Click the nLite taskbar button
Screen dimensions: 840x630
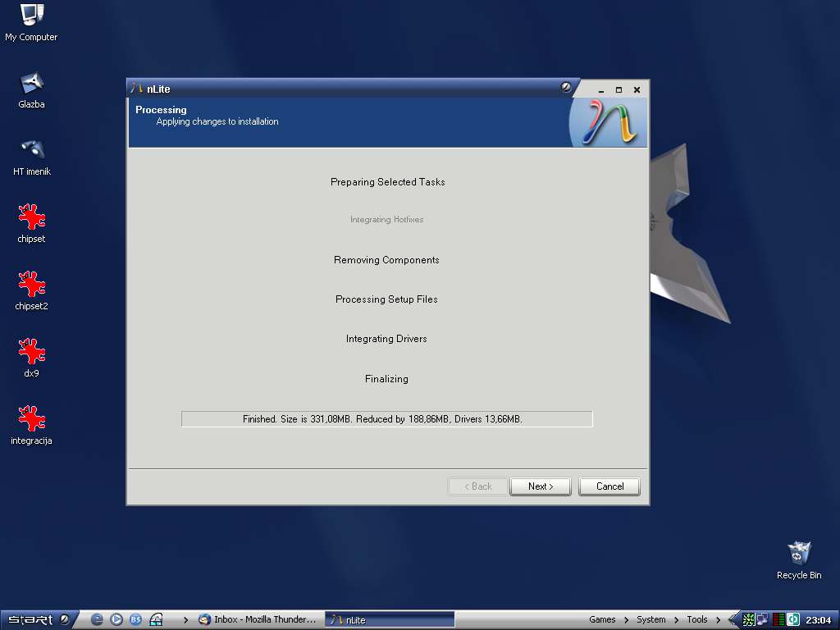click(x=390, y=619)
